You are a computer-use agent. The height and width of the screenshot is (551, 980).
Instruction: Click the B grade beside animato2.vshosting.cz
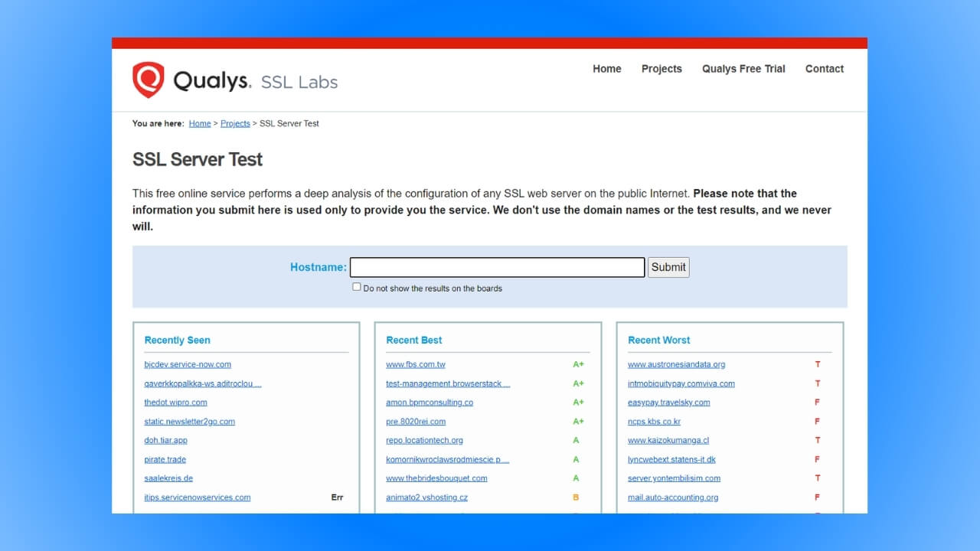pyautogui.click(x=576, y=497)
